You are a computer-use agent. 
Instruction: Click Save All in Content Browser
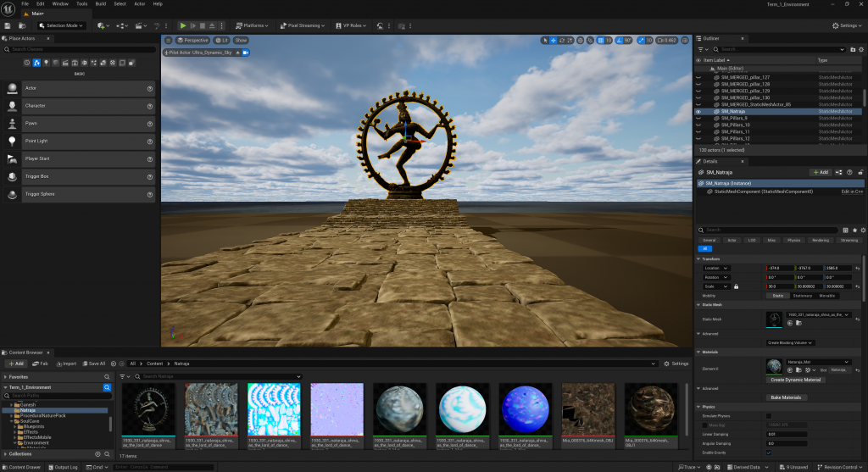pos(93,364)
